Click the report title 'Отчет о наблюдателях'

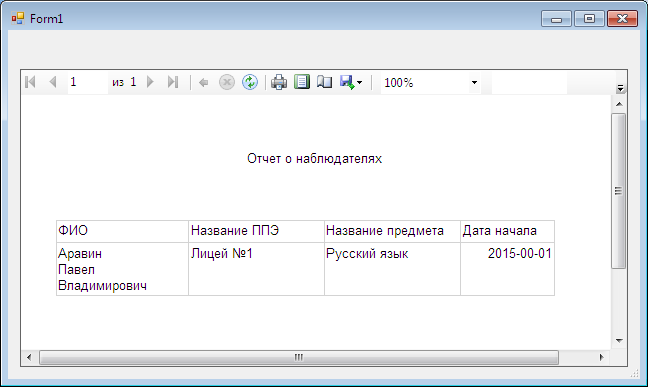[x=314, y=159]
